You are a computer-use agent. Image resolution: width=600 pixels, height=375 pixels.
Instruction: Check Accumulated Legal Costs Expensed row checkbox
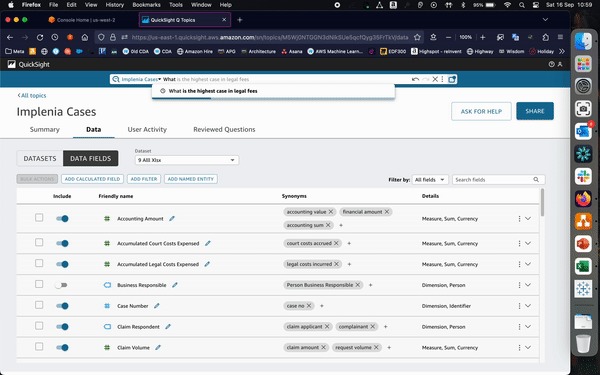point(39,263)
